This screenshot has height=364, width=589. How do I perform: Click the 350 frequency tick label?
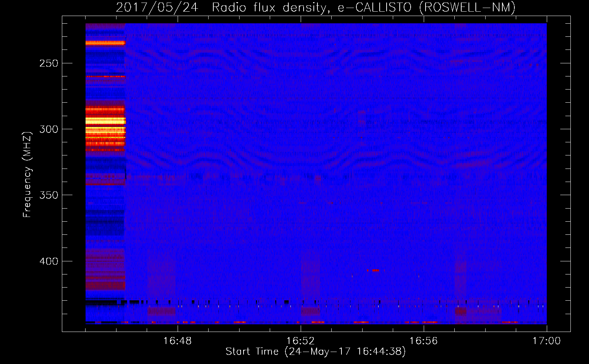pyautogui.click(x=49, y=195)
